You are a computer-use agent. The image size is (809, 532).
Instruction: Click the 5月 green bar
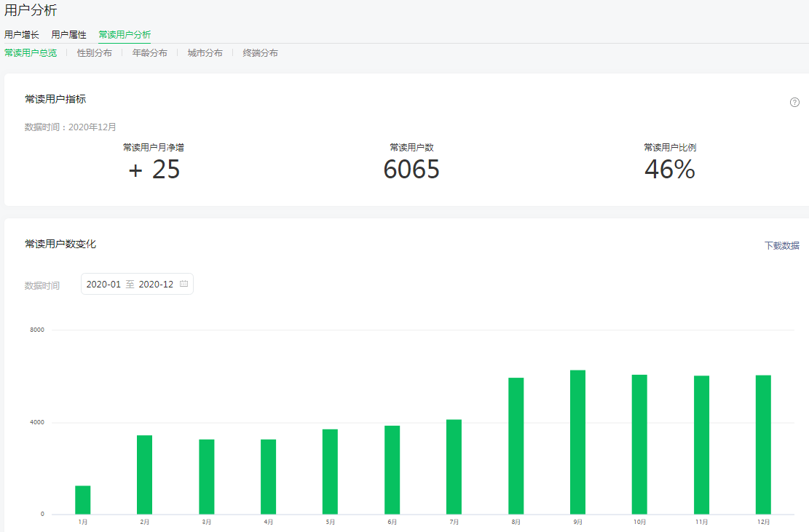click(330, 472)
